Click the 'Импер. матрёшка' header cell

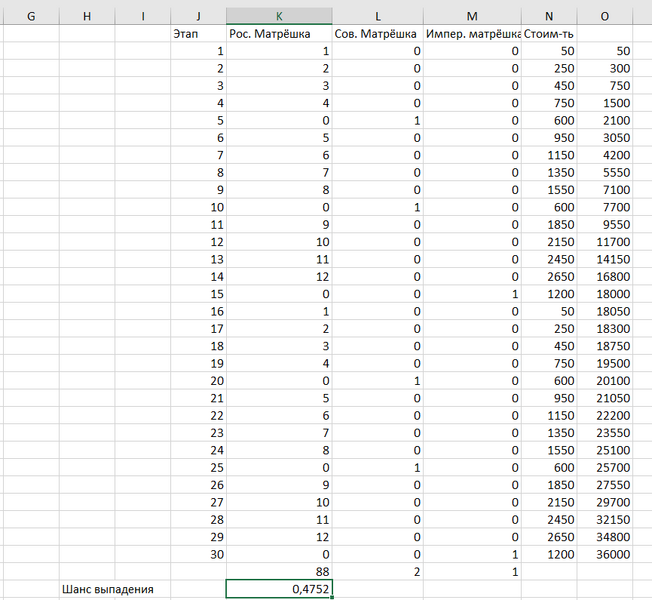click(472, 34)
